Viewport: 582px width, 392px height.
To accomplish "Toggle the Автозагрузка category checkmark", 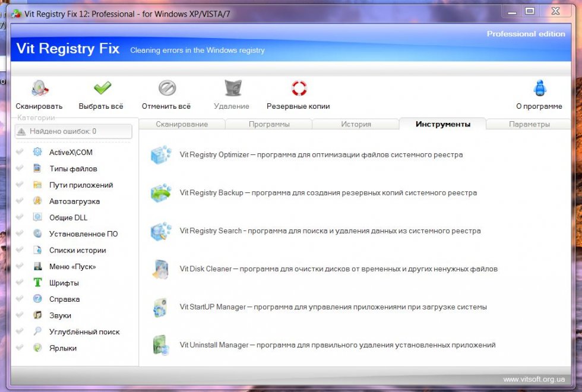I will click(20, 201).
